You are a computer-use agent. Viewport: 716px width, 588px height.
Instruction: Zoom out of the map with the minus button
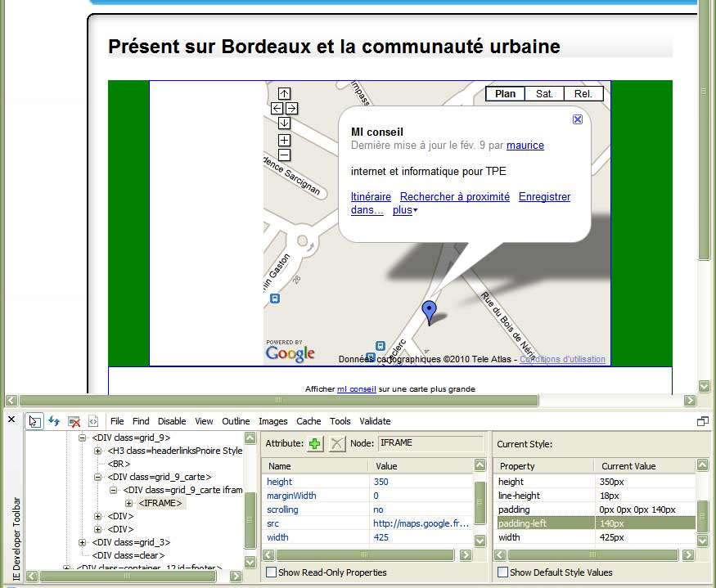click(284, 155)
